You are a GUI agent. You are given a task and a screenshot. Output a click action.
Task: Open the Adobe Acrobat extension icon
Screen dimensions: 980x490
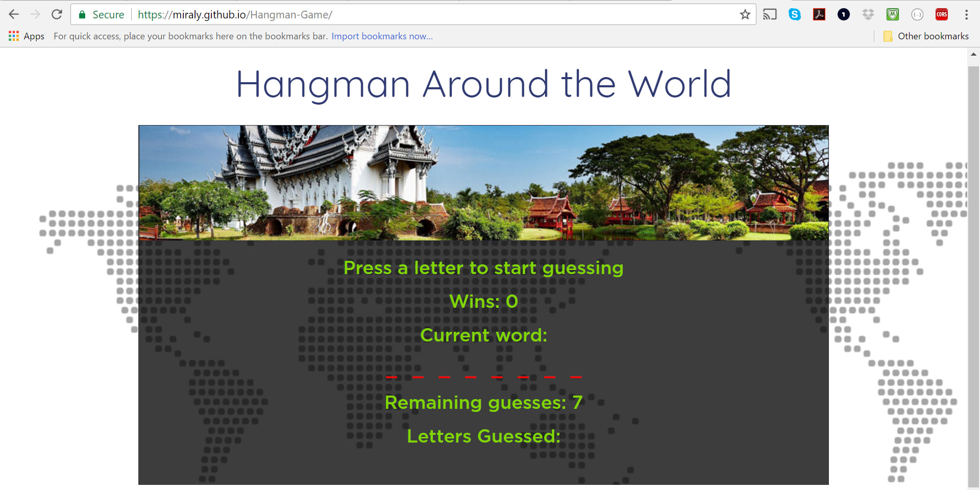pos(819,14)
